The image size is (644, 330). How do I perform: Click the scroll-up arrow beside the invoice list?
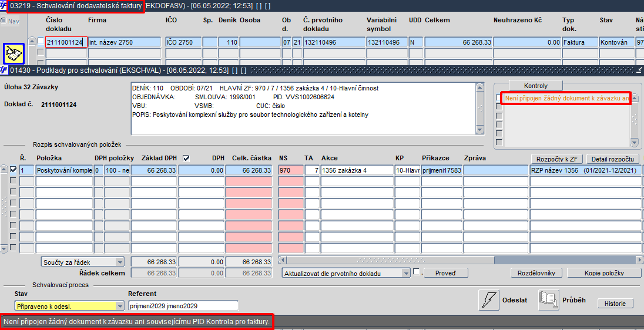32,42
